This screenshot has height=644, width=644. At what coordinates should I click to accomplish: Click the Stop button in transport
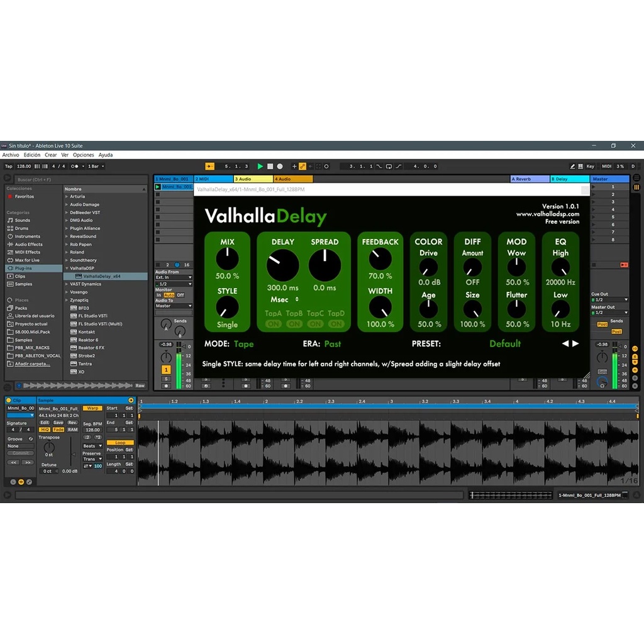coord(270,166)
